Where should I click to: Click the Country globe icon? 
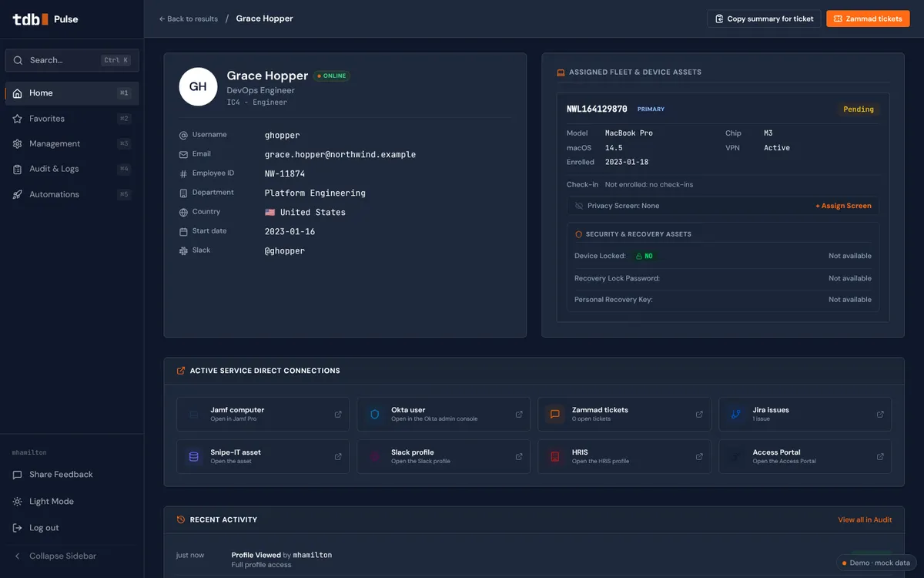183,212
